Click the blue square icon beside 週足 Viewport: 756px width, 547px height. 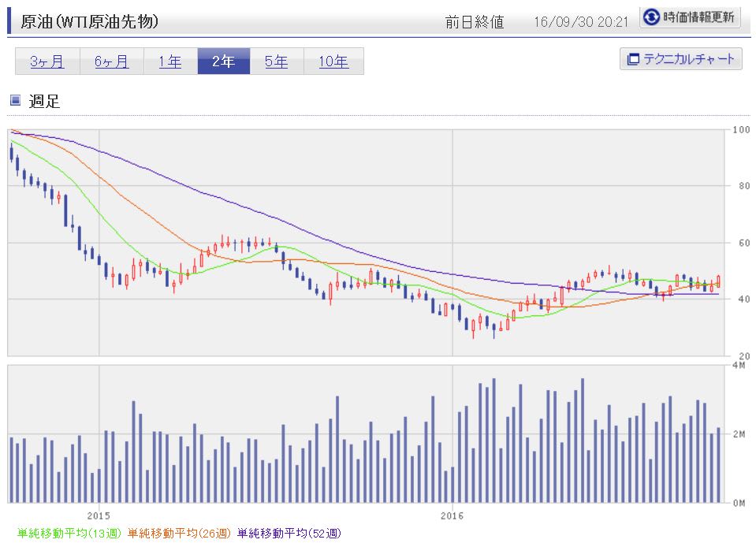coord(16,100)
